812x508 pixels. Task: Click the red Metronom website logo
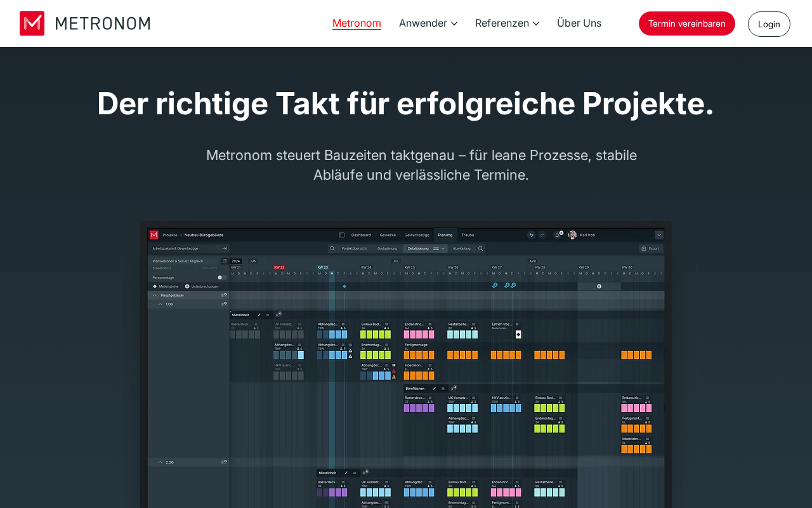[84, 23]
